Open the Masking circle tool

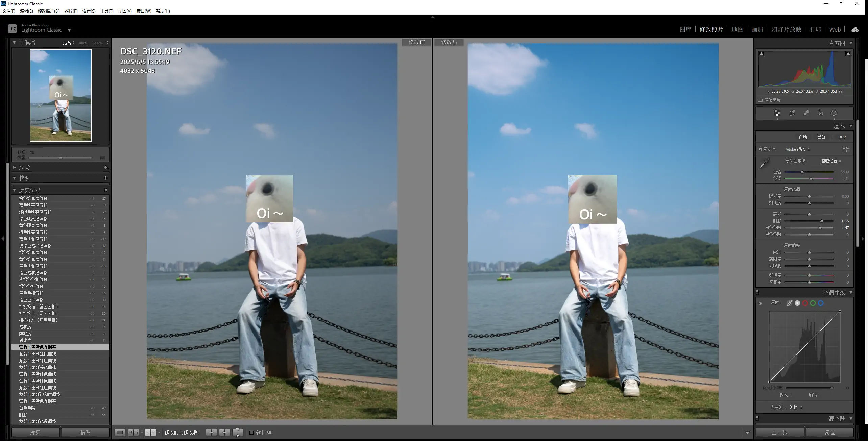834,113
